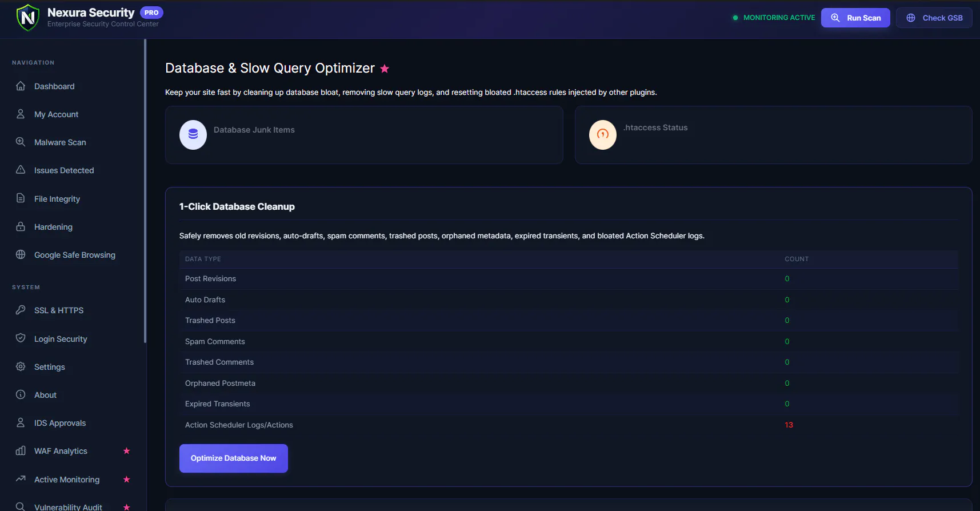980x511 pixels.
Task: Click the About info circle icon
Action: [21, 394]
